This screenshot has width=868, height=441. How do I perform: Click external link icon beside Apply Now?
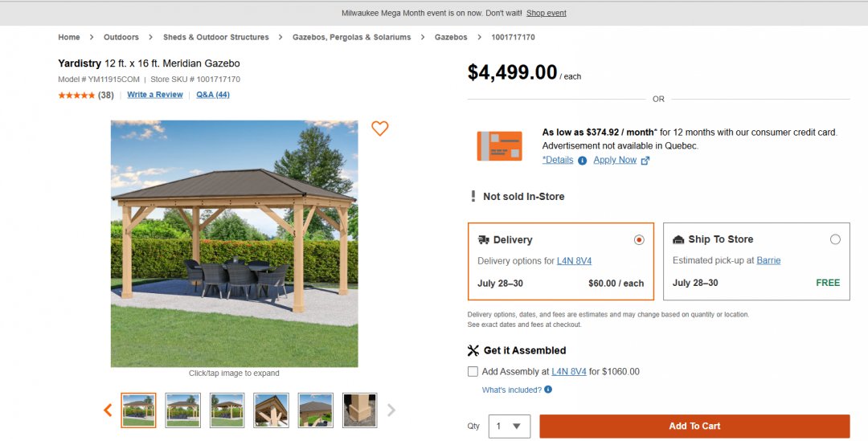(x=645, y=161)
